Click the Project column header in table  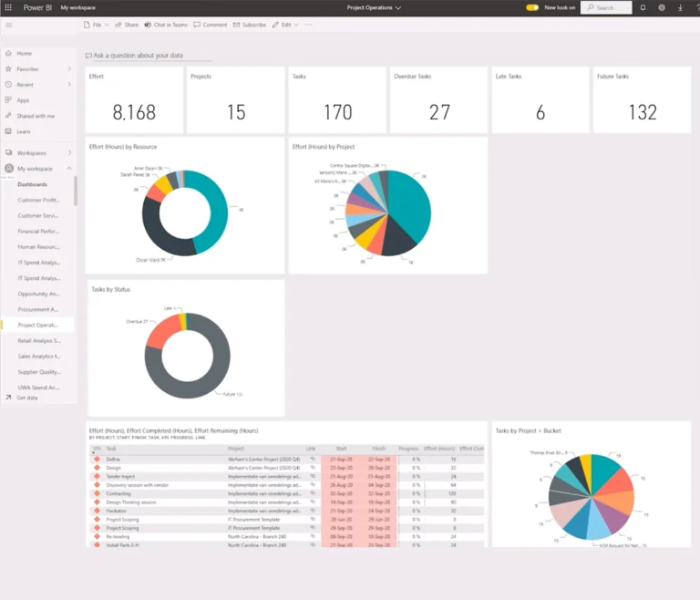(x=236, y=449)
